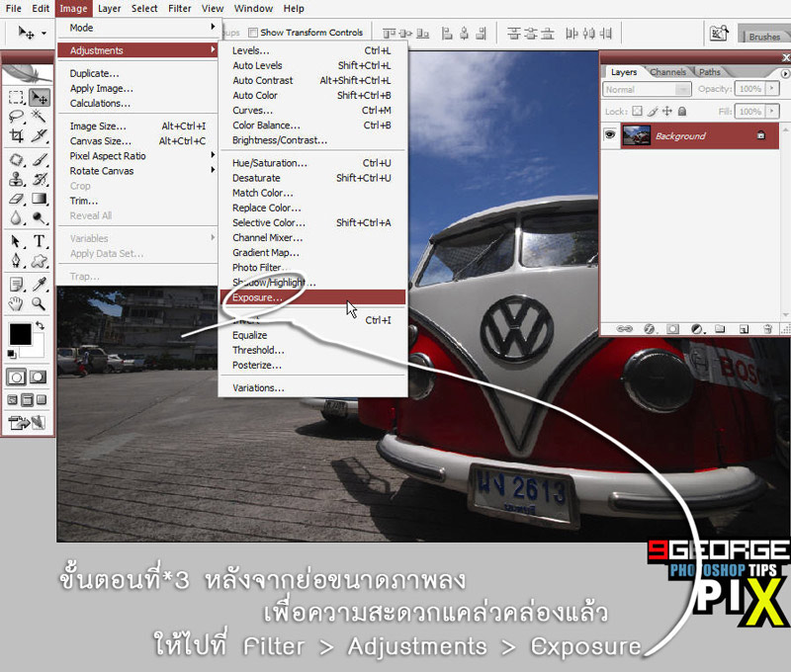Toggle Lock transparent pixels
791x672 pixels.
click(637, 111)
